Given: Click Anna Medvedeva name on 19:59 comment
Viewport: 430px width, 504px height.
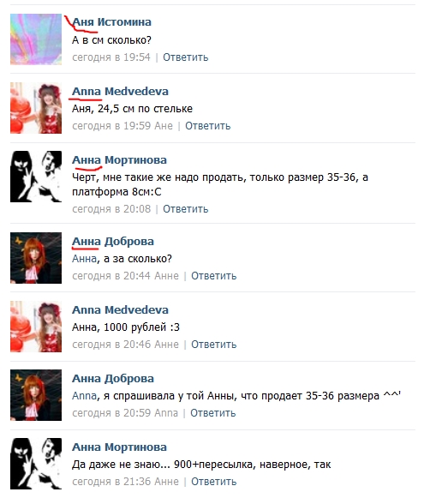Looking at the screenshot, I should coord(120,91).
